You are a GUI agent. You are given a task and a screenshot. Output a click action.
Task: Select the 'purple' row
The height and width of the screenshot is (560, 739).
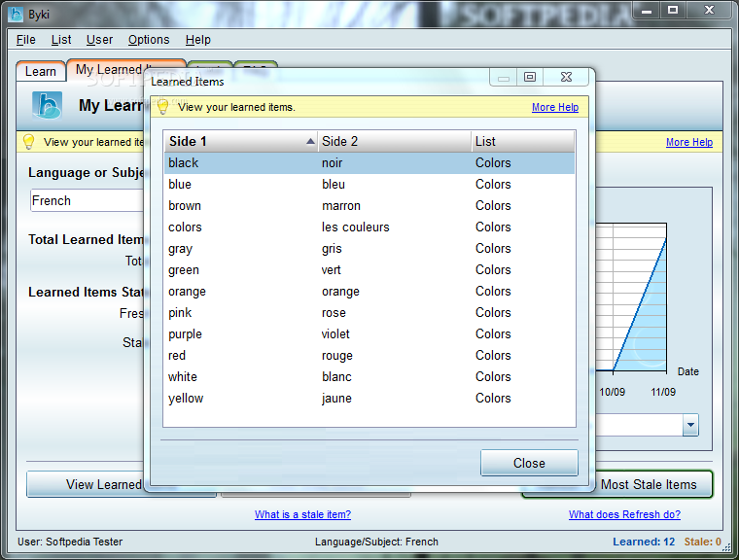pos(369,333)
